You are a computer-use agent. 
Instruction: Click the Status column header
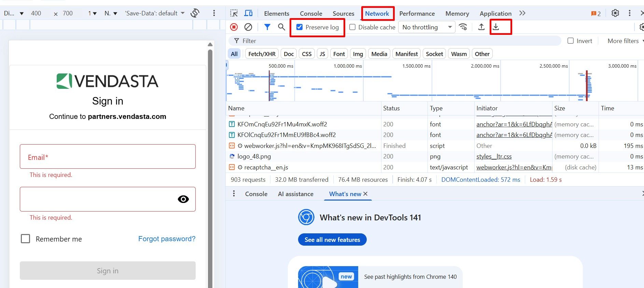pyautogui.click(x=404, y=108)
